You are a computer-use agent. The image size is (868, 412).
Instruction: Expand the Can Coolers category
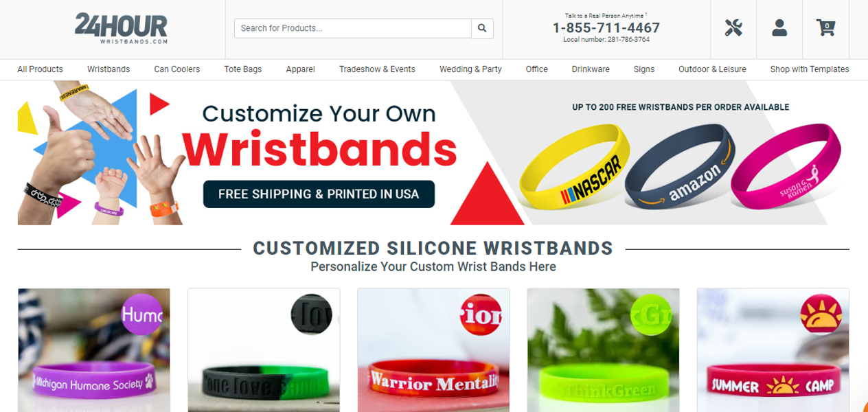pos(177,69)
